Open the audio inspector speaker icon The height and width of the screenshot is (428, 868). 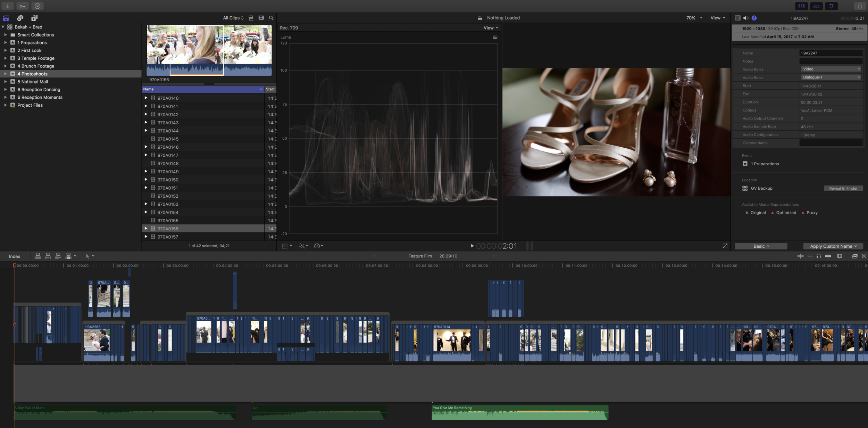(746, 18)
